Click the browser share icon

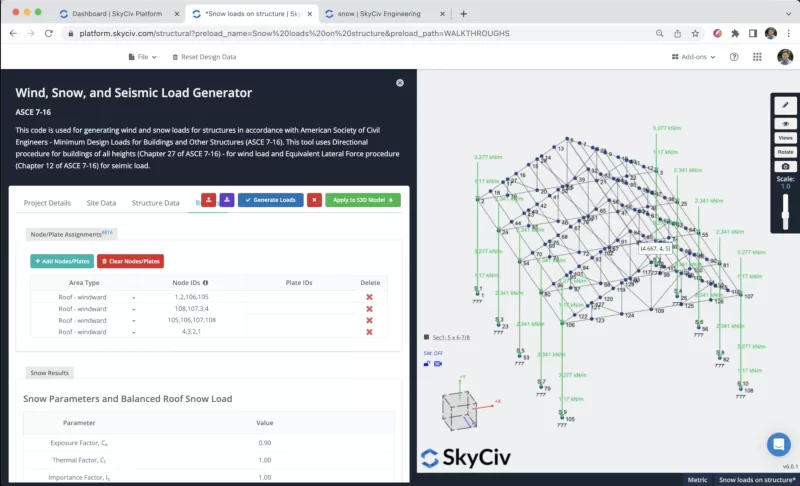pyautogui.click(x=677, y=33)
